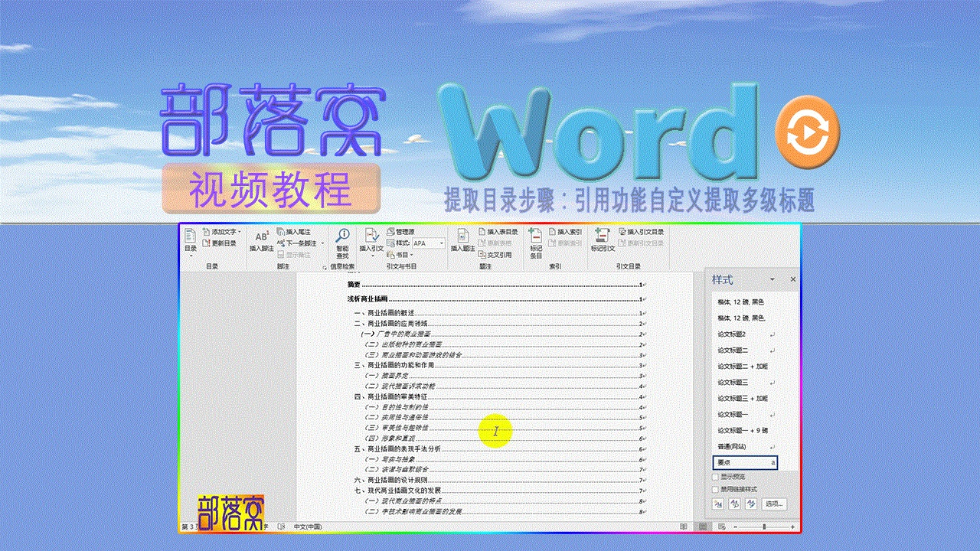Apply the 论文标题二 style
980x551 pixels.
tap(746, 350)
